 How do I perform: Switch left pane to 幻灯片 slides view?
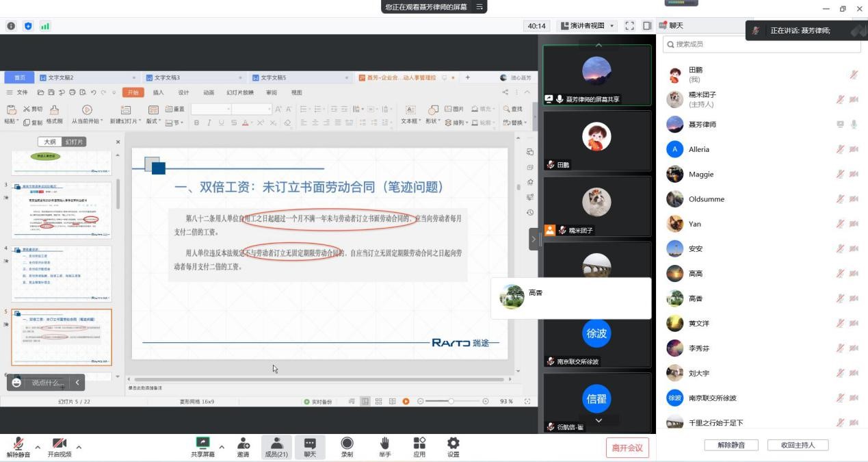[74, 142]
